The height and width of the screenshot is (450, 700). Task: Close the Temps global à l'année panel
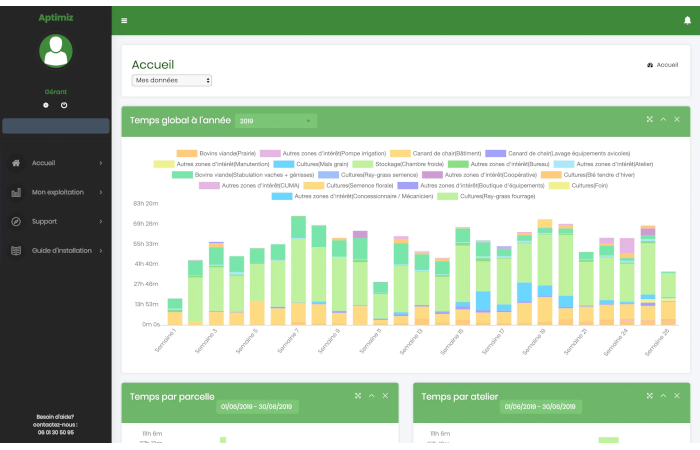coord(677,119)
